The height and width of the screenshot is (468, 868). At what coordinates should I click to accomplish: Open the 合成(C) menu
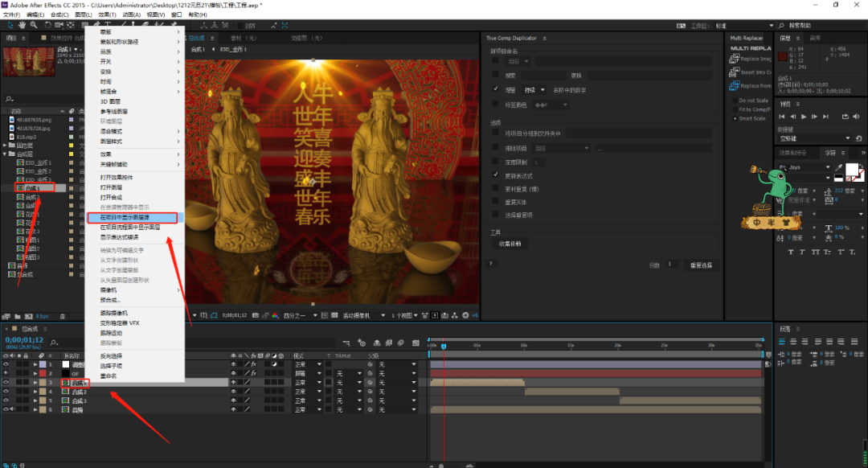[59, 15]
